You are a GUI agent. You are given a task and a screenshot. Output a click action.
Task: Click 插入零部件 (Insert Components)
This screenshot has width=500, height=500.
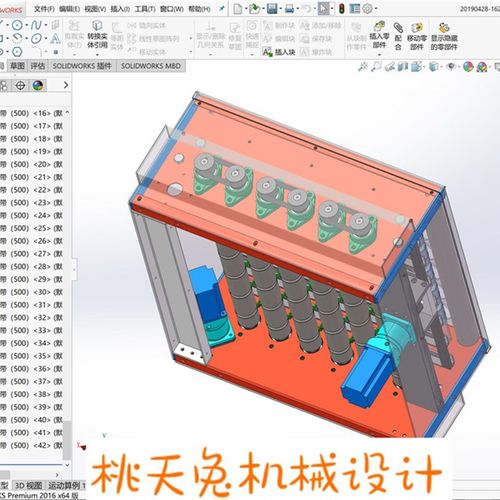tap(379, 34)
